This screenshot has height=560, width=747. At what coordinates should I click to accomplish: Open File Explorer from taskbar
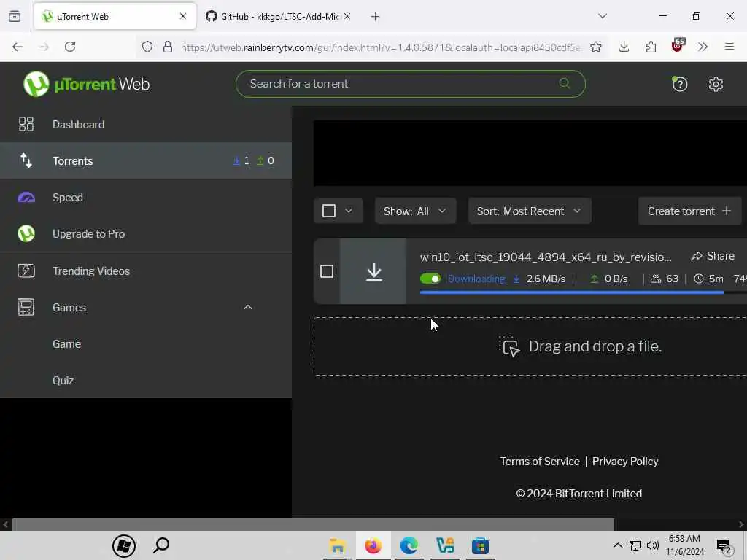click(337, 545)
